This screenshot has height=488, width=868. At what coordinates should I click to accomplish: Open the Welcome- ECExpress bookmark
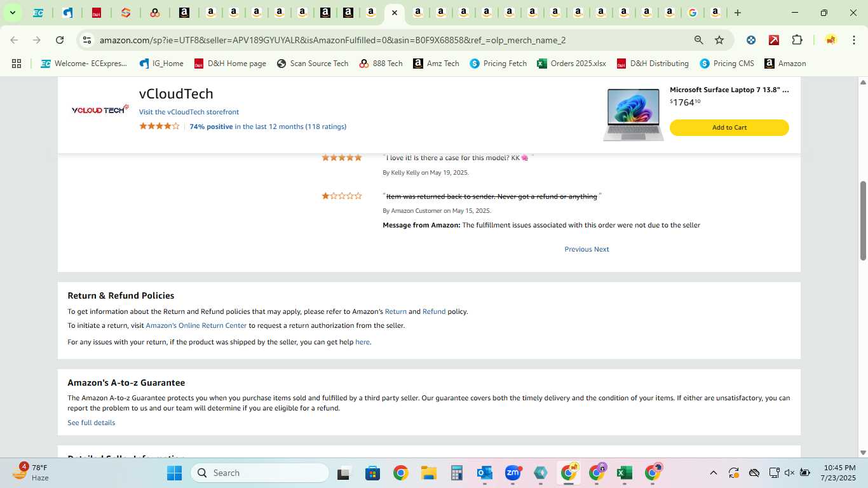84,64
